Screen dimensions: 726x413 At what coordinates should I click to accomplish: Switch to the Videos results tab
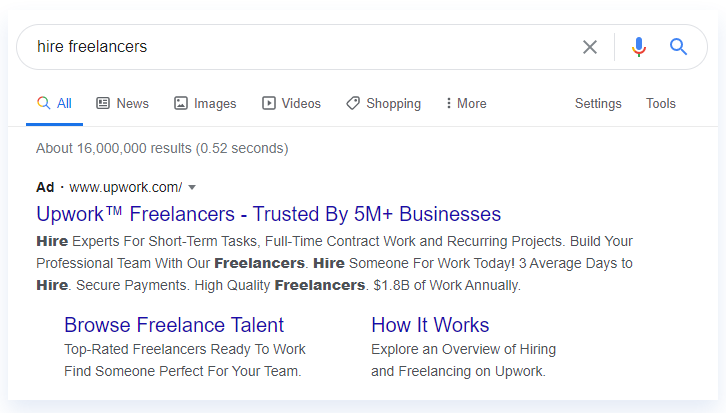[x=291, y=103]
